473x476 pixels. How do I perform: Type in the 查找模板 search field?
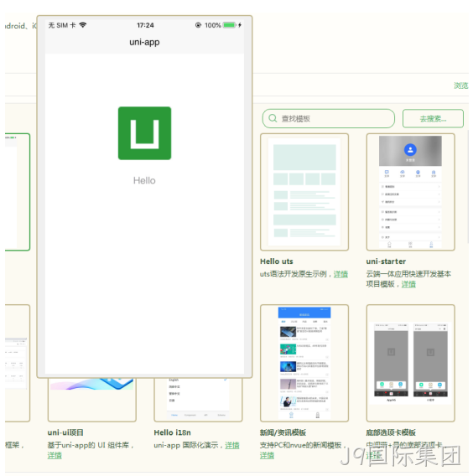(329, 118)
